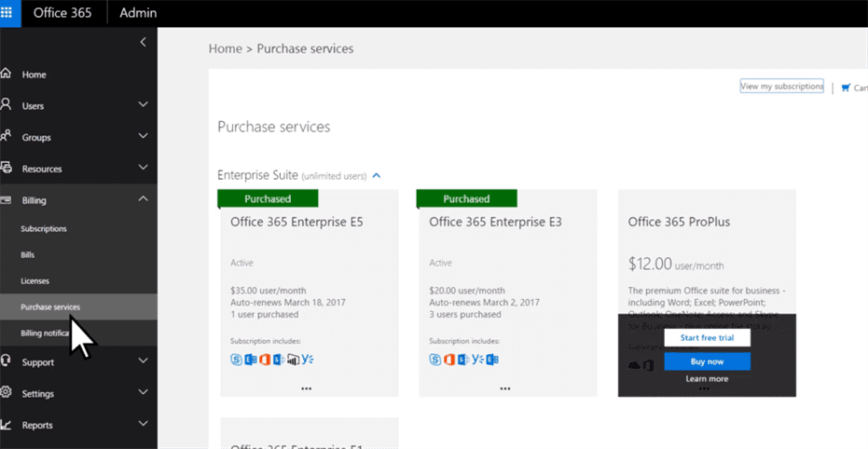
Task: Click Start free trial for ProPlus
Action: point(708,337)
